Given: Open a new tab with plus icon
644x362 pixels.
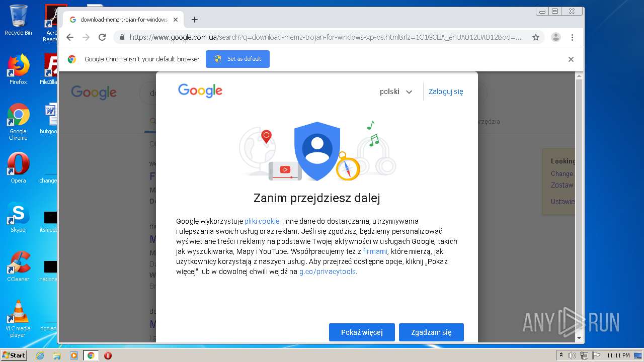Looking at the screenshot, I should (195, 20).
